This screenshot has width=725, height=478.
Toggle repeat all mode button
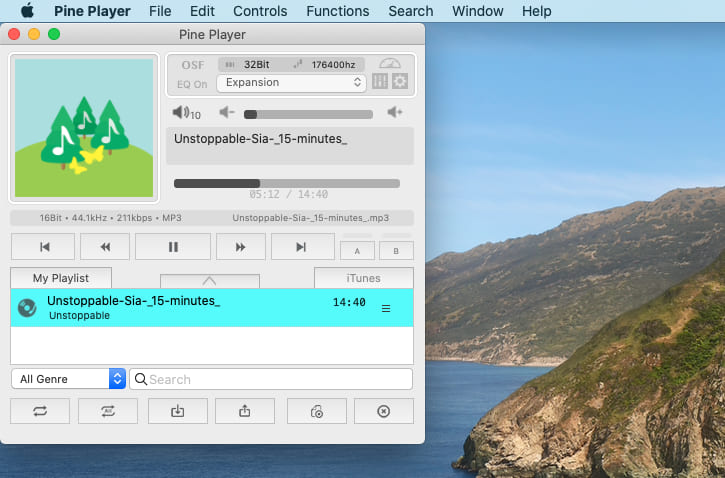coord(108,411)
